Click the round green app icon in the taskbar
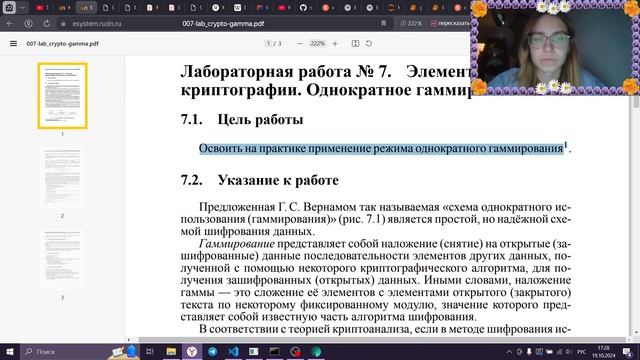The image size is (640, 360). (x=316, y=351)
